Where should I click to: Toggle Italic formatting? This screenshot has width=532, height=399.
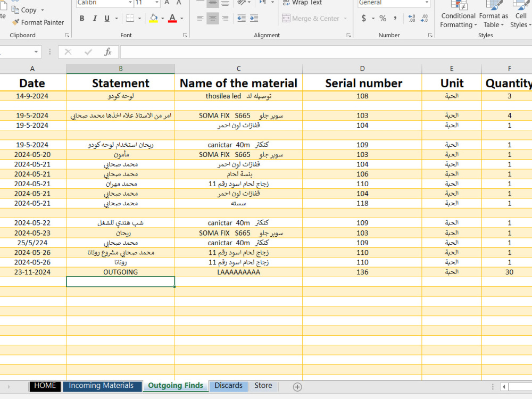pyautogui.click(x=95, y=18)
